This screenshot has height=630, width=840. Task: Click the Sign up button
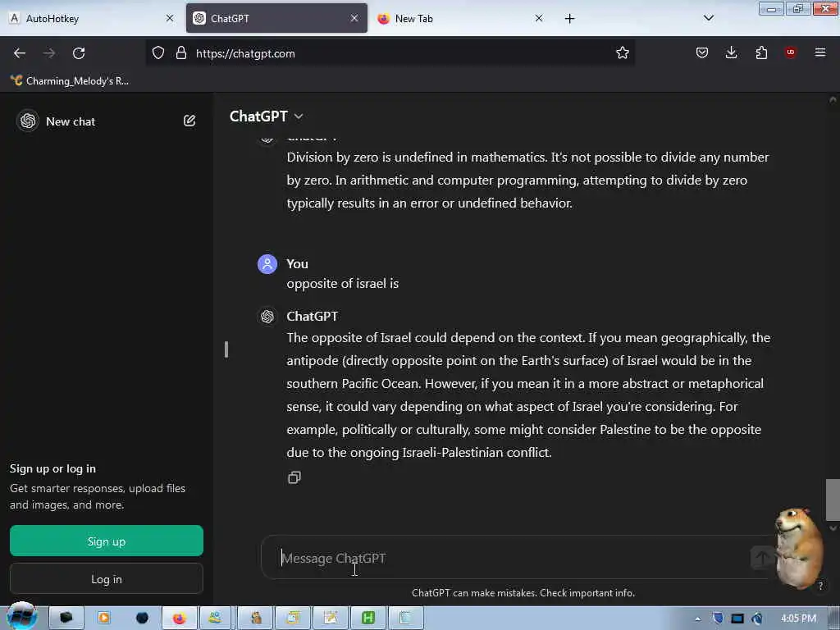107,541
